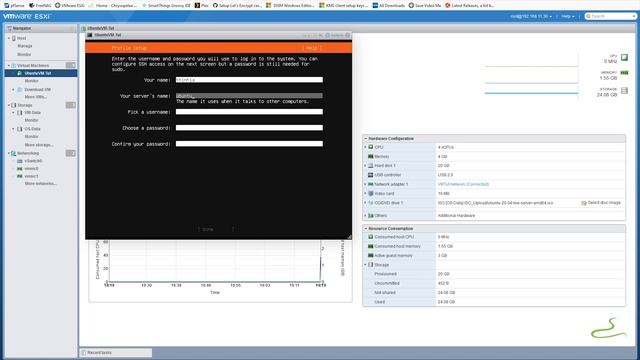The image size is (640, 360).
Task: Open the FreeNAS bookmark
Action: [40, 5]
